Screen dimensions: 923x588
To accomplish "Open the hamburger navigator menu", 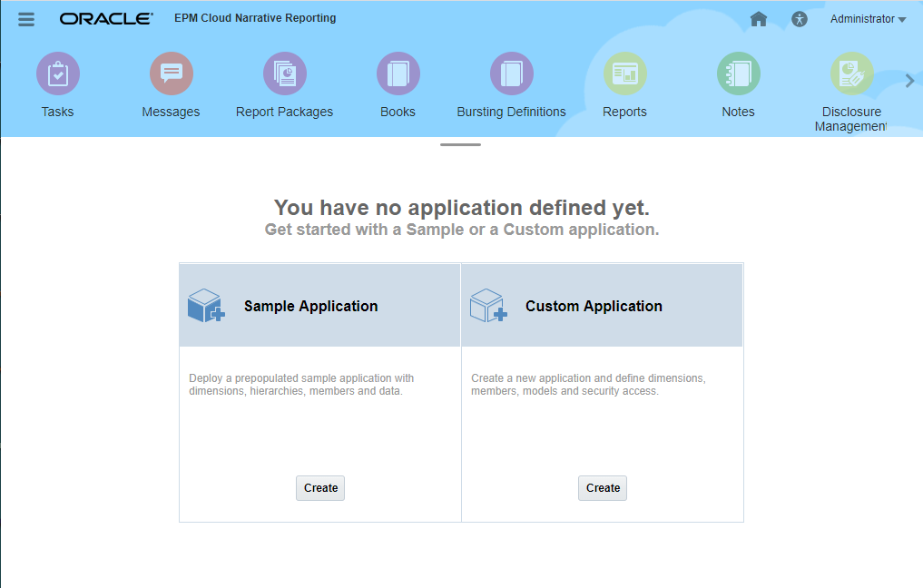I will pyautogui.click(x=26, y=19).
